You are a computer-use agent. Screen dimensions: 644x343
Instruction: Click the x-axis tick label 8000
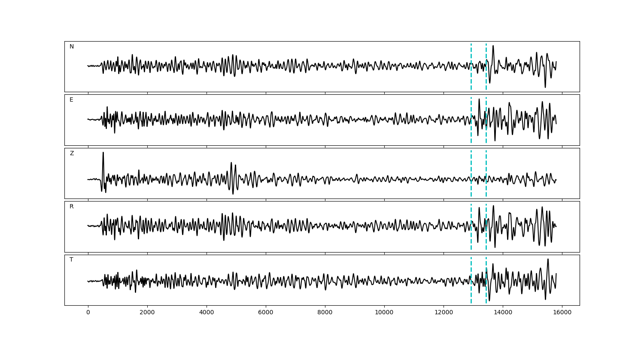(x=325, y=313)
